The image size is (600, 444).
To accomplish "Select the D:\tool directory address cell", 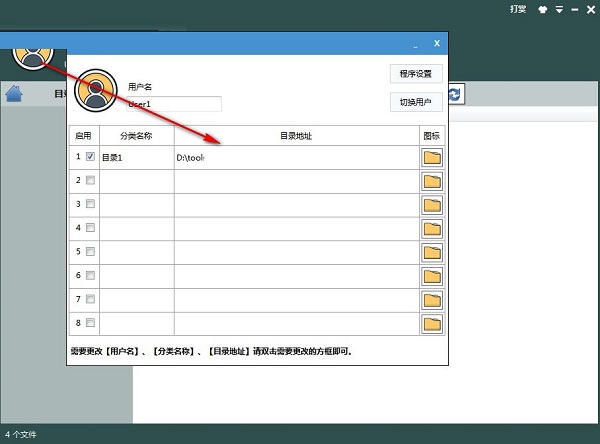I will pyautogui.click(x=297, y=158).
